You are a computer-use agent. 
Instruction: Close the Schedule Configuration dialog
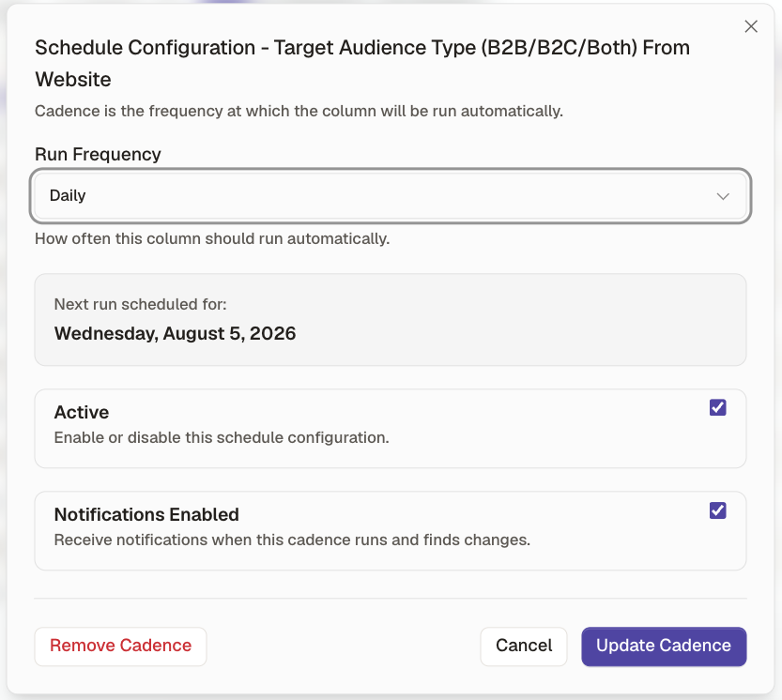point(751,26)
